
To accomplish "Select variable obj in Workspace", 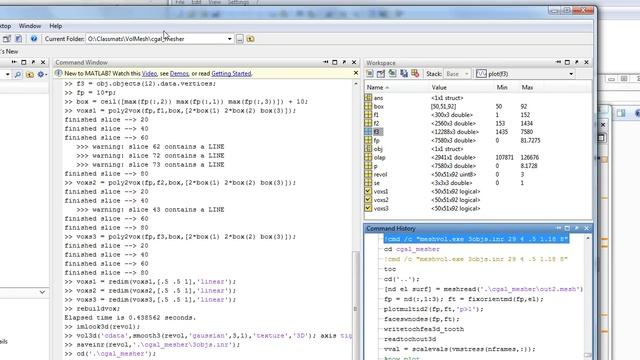I will 378,149.
